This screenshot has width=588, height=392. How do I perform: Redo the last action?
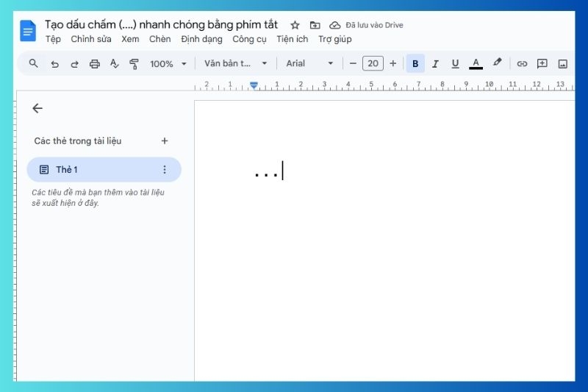click(x=75, y=64)
